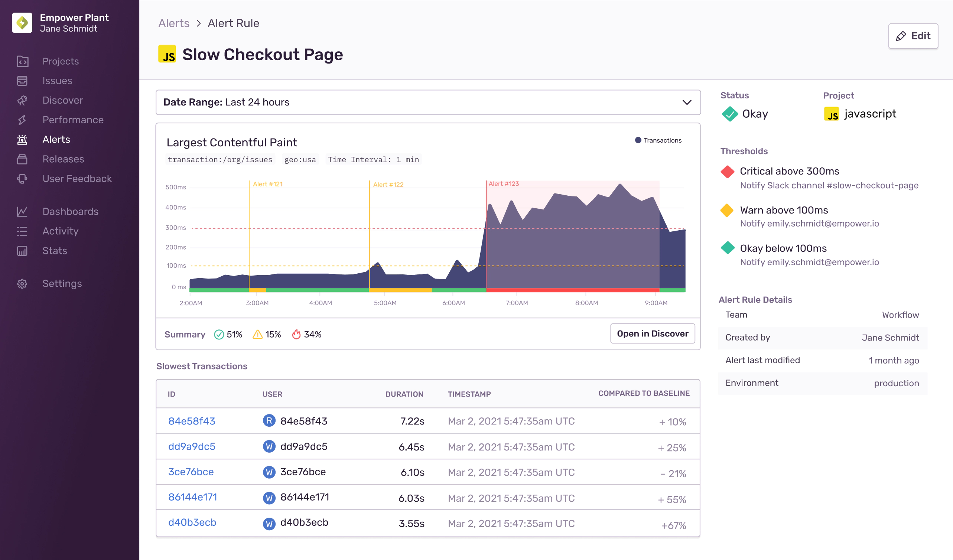
Task: Select the Performance lightning icon
Action: click(23, 120)
